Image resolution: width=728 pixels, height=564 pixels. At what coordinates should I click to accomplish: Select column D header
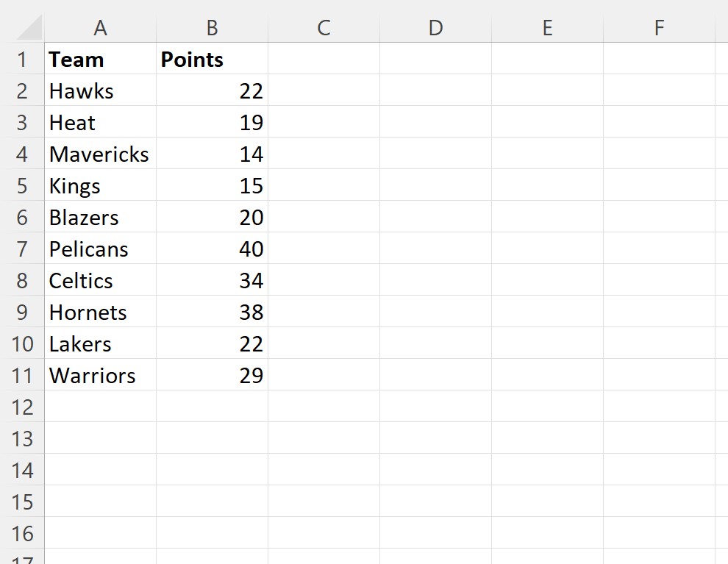point(435,28)
